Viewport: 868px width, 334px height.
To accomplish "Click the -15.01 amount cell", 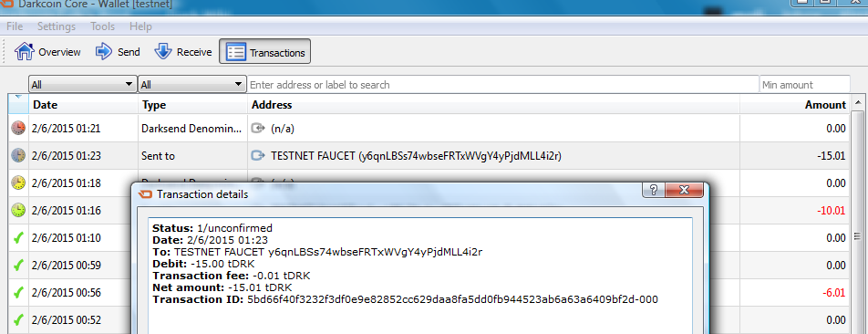I will pos(795,156).
